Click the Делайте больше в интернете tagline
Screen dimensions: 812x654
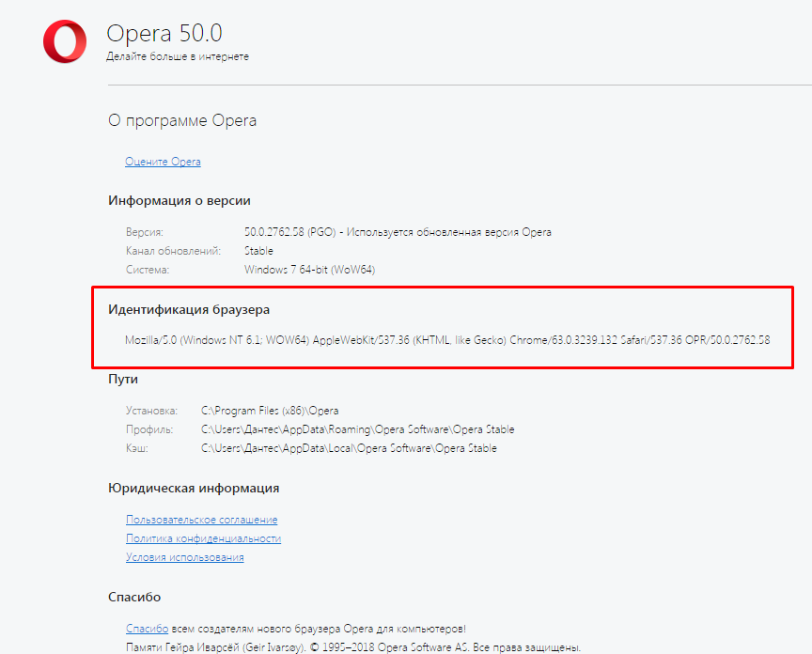(x=177, y=56)
